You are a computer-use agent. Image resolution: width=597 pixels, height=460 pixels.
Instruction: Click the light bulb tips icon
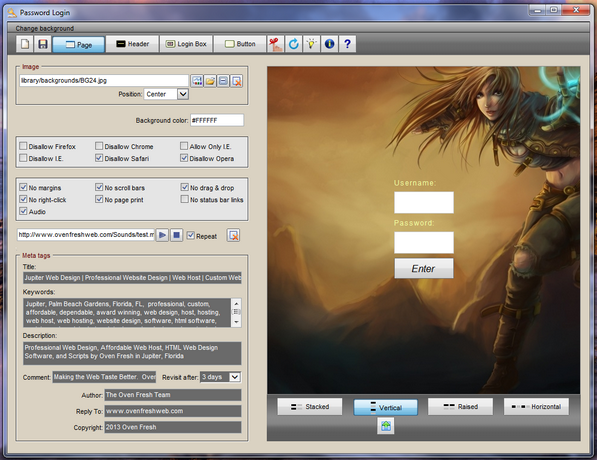pyautogui.click(x=311, y=44)
